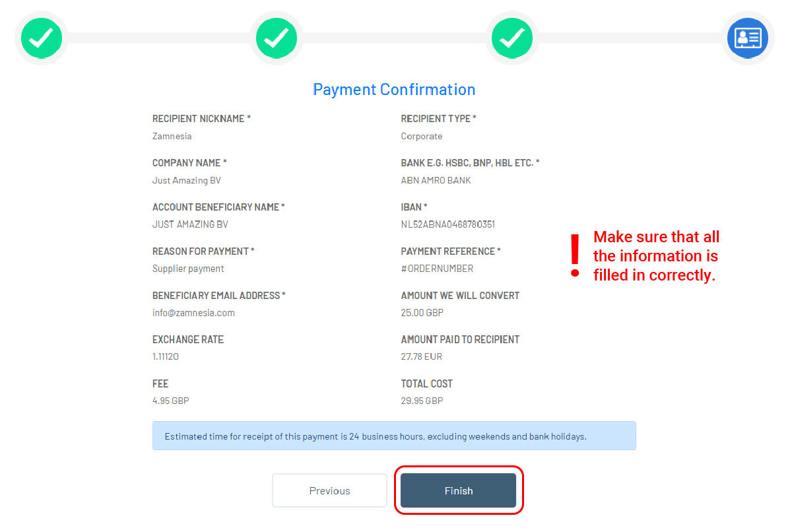Select the IBAN value NL52ABNA0468780351
The image size is (792, 532).
pos(447,224)
